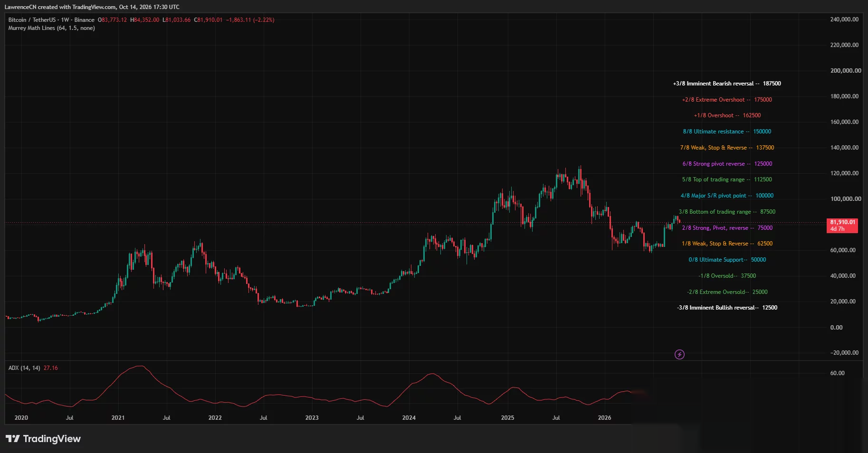Click 1/8 Weak, Stop & Reverse 62500 label
868x453 pixels.
(727, 244)
